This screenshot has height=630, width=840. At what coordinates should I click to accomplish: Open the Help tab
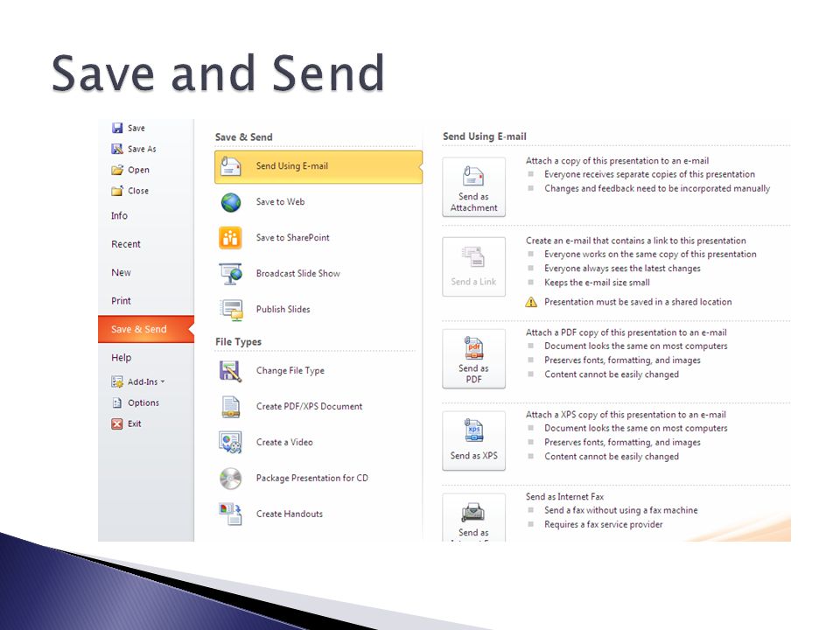(121, 358)
